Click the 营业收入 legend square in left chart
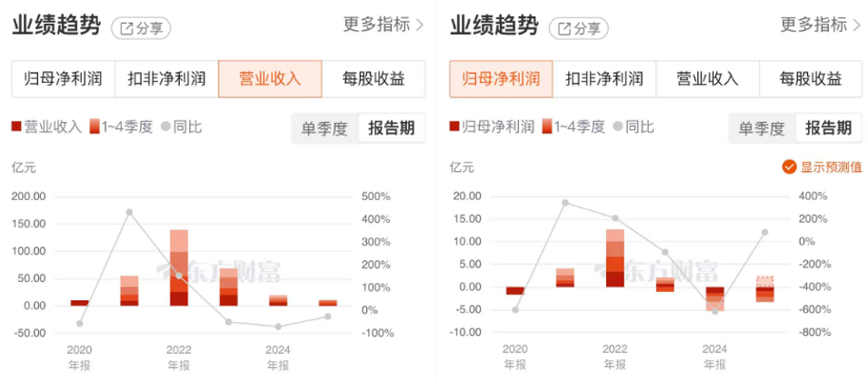 click(16, 127)
